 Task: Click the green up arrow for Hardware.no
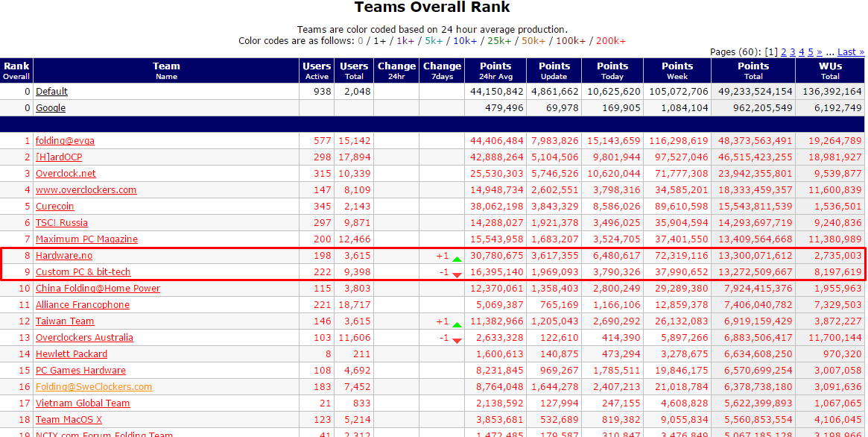pos(457,259)
